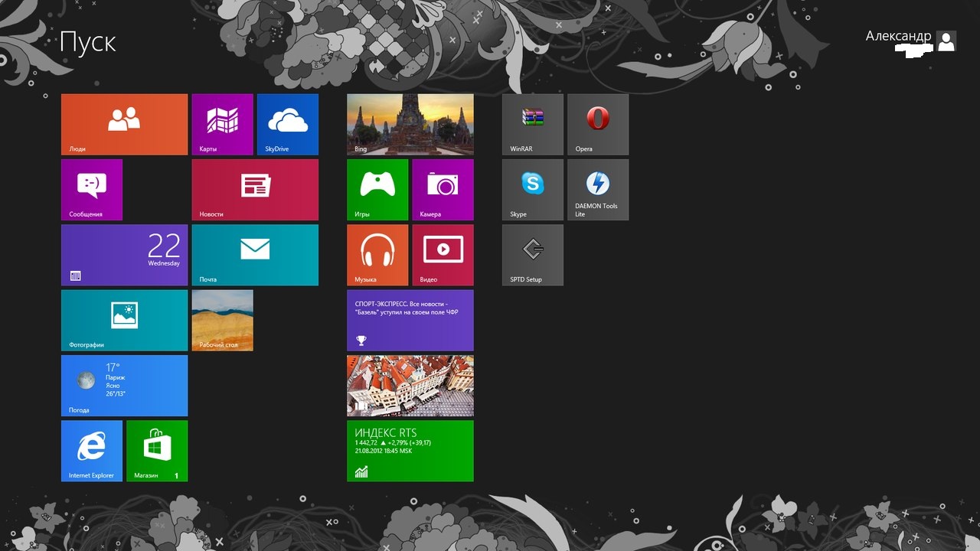Launch WinRAR from its tile
The image size is (980, 551).
[532, 124]
